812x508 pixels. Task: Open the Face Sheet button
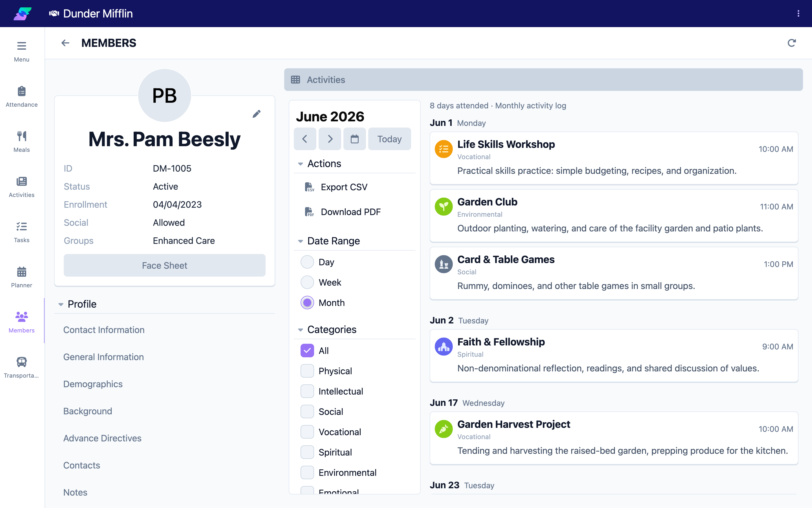tap(164, 265)
